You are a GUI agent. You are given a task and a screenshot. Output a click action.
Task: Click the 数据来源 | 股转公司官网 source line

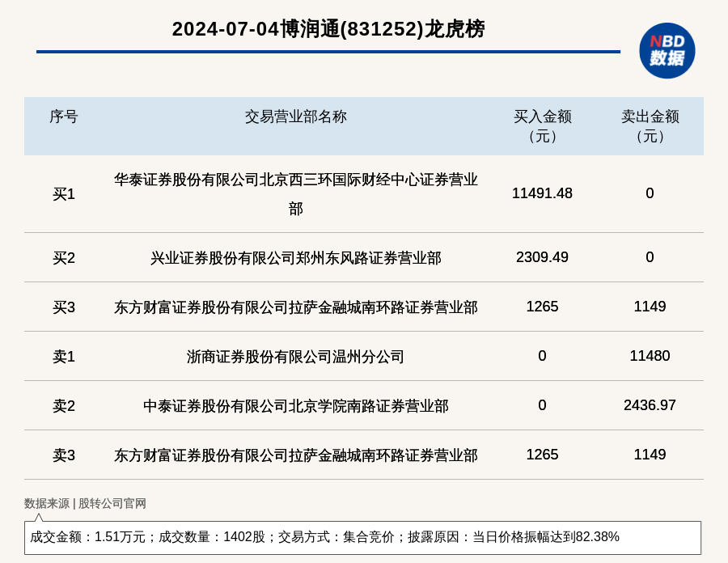(85, 504)
